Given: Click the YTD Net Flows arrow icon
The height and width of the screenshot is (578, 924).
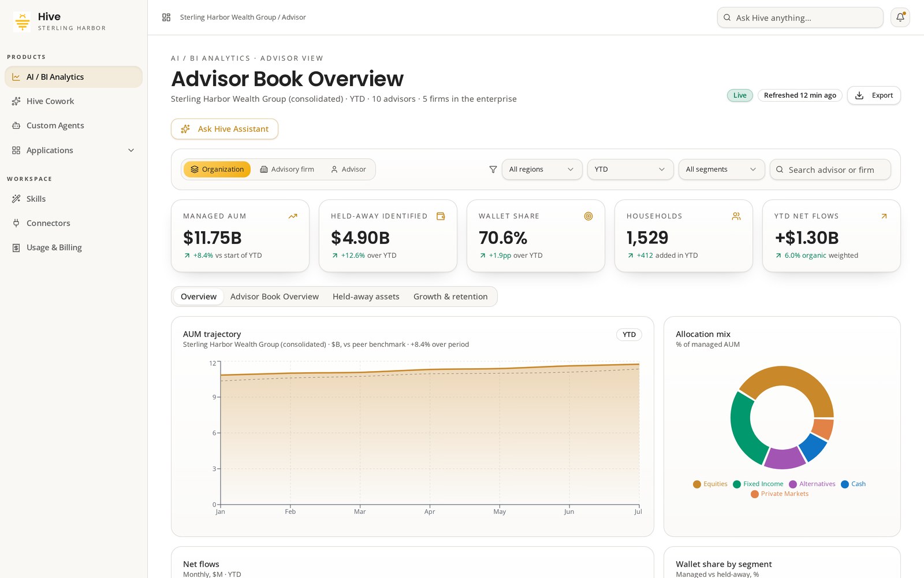Looking at the screenshot, I should [x=884, y=216].
